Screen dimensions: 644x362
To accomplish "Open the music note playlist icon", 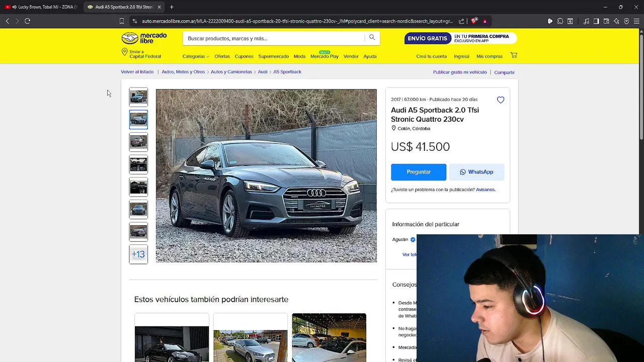I will (586, 21).
